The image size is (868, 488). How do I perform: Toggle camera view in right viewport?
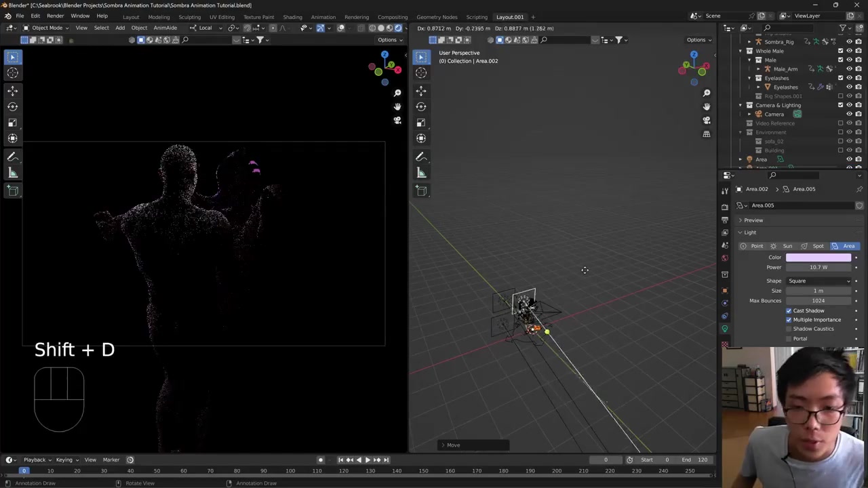click(707, 120)
